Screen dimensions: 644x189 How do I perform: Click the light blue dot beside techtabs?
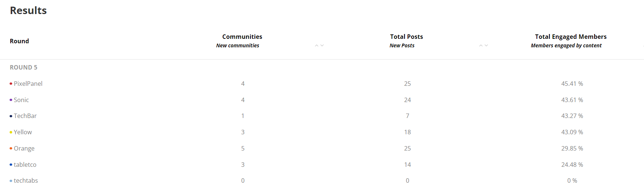11,181
